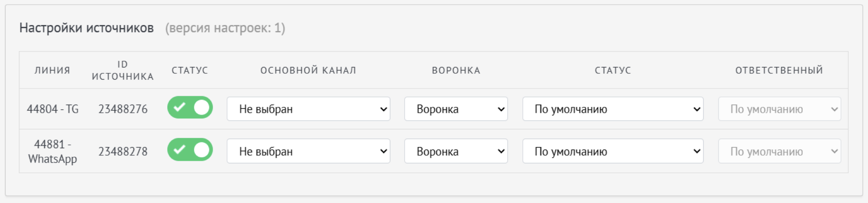Click the Линия column header
This screenshot has width=868, height=203.
point(52,70)
